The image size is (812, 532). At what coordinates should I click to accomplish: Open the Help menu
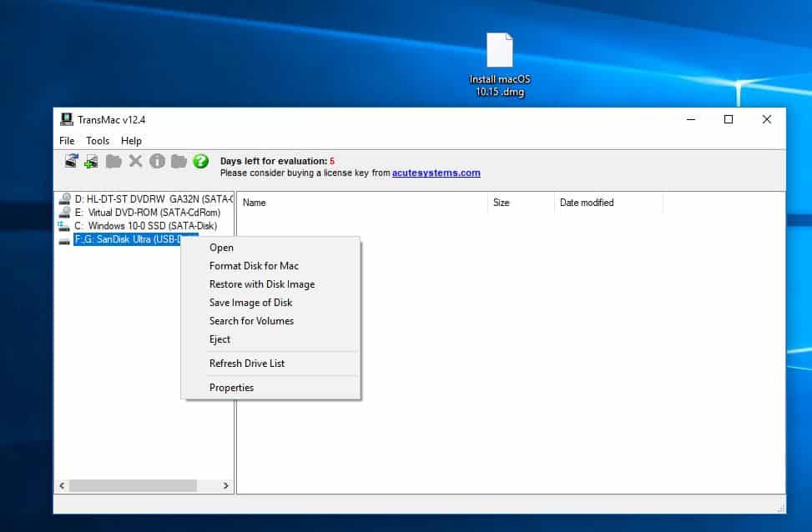coord(131,141)
